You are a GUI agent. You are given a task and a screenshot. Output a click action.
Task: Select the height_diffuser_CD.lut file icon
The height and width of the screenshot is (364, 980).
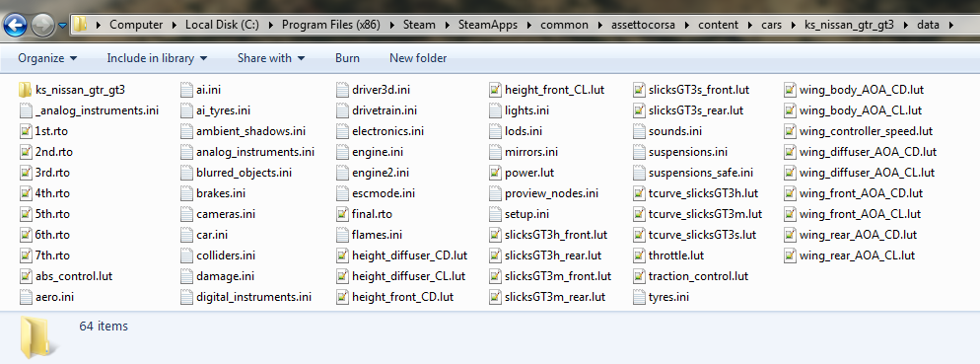point(342,255)
